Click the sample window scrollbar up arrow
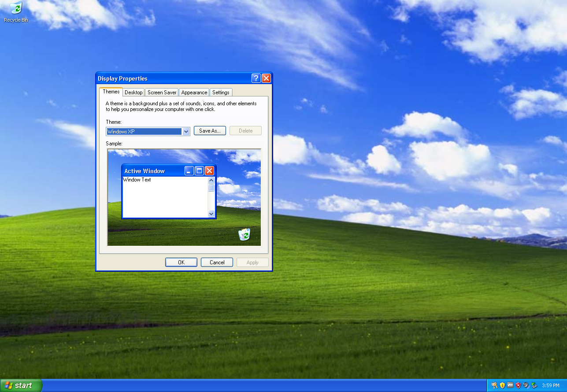Screen dimensions: 567x392 (x=211, y=180)
